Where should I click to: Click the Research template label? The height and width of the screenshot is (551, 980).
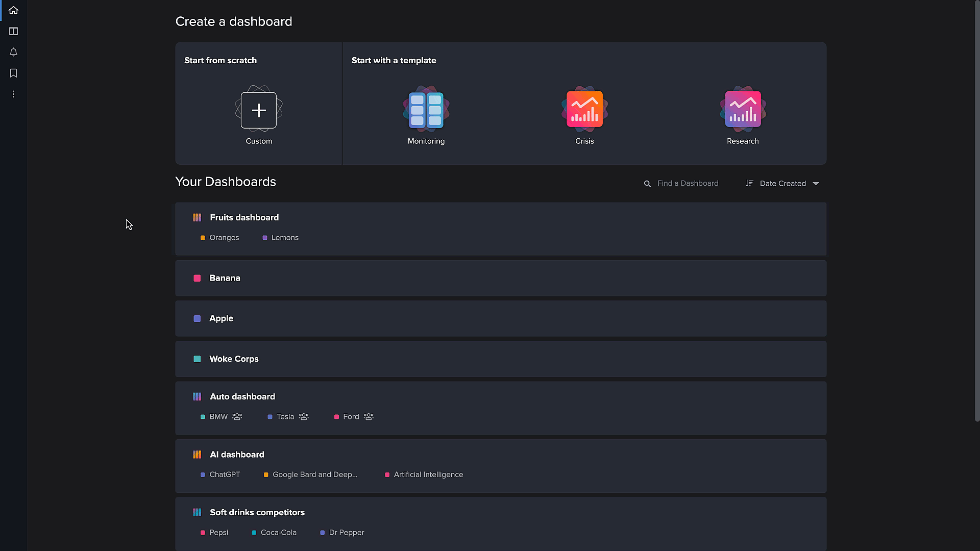point(743,141)
